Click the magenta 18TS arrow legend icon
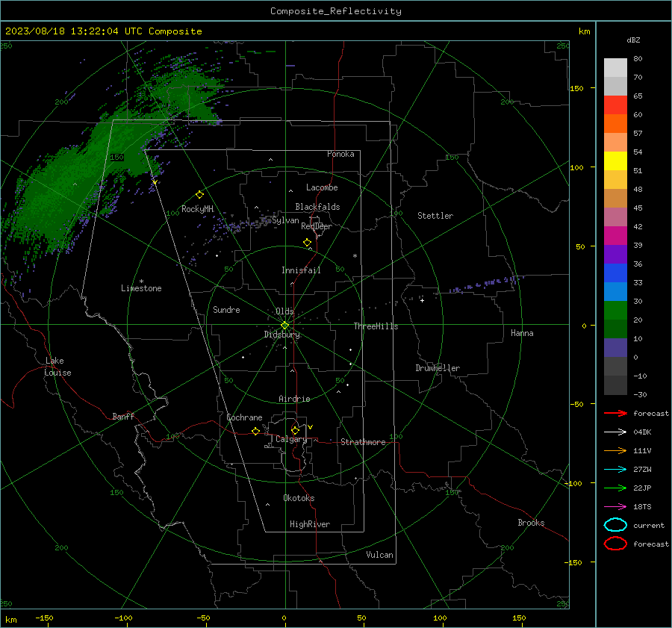The image size is (672, 628). [x=615, y=506]
